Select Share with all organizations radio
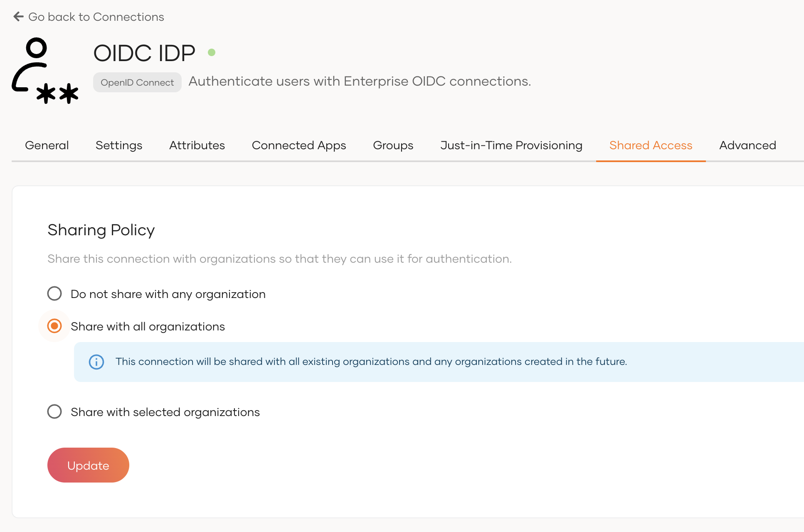The image size is (804, 532). (x=54, y=326)
